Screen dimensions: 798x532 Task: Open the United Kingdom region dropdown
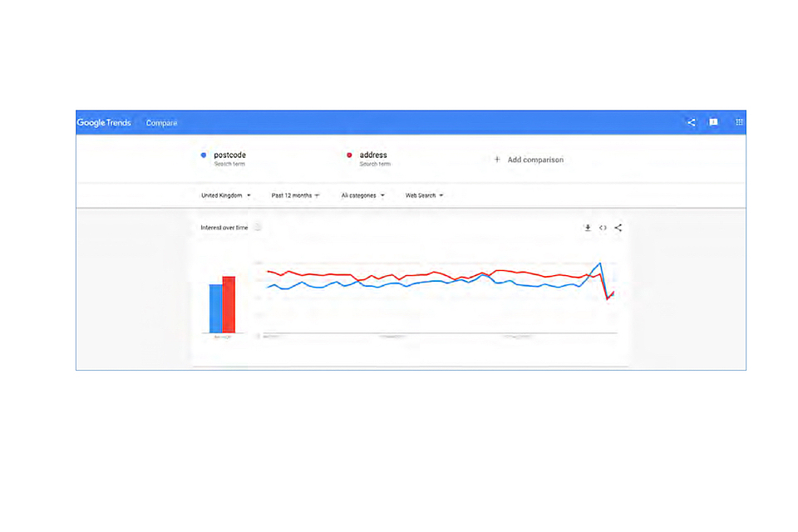pyautogui.click(x=226, y=195)
